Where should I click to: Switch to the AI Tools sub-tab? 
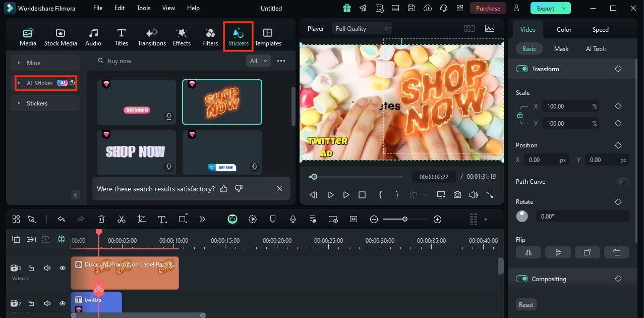(596, 48)
